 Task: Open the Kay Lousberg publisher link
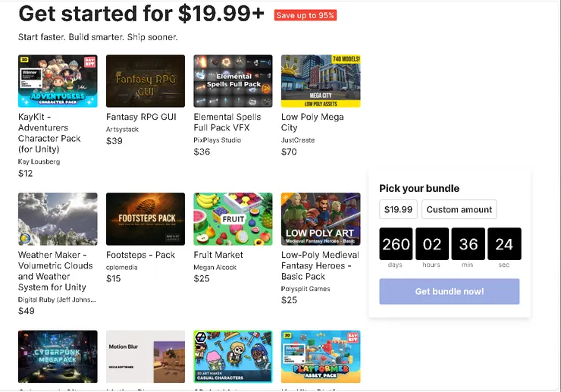(38, 162)
